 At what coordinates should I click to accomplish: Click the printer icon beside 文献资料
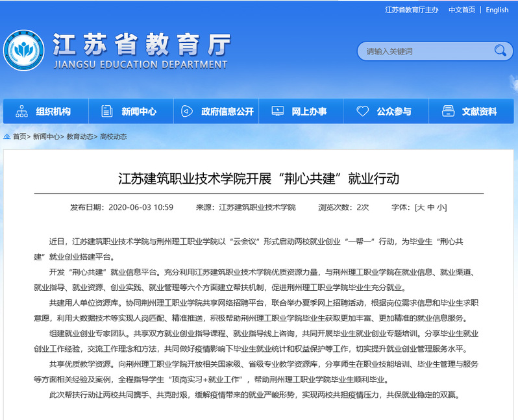447,111
